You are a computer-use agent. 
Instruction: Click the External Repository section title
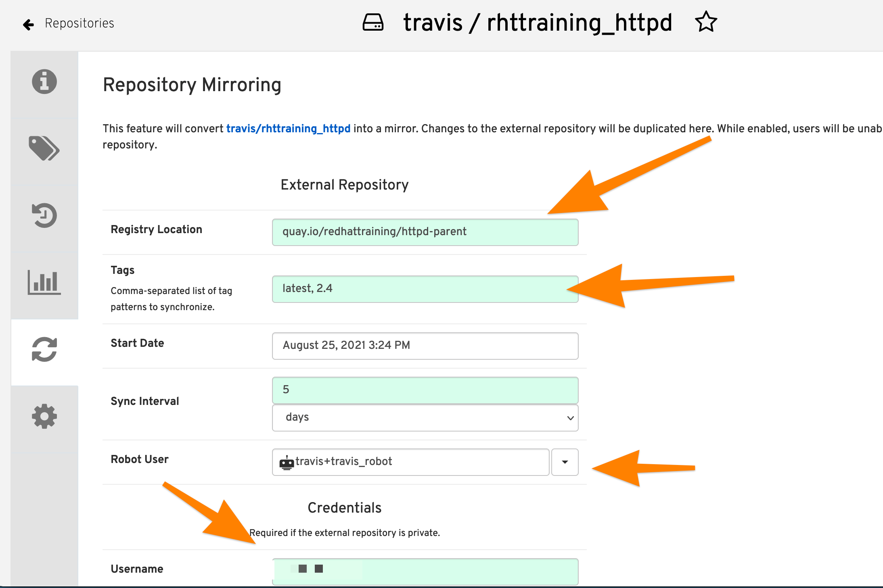pyautogui.click(x=345, y=185)
